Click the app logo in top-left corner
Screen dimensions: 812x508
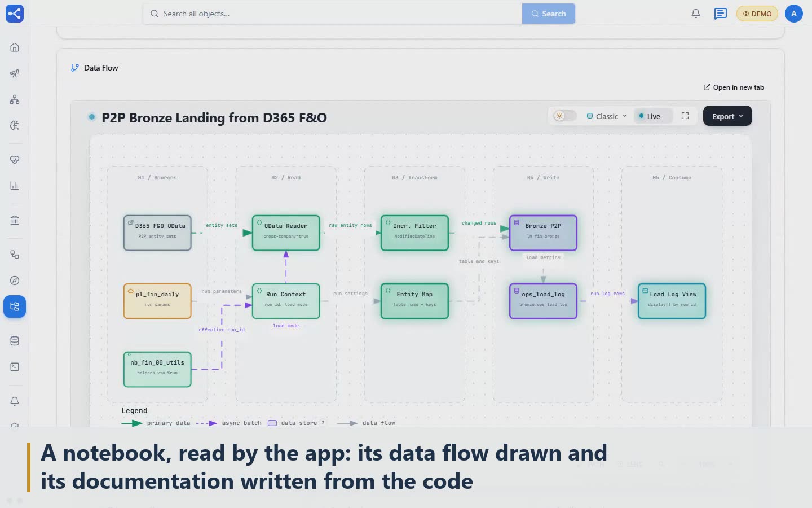[x=15, y=14]
